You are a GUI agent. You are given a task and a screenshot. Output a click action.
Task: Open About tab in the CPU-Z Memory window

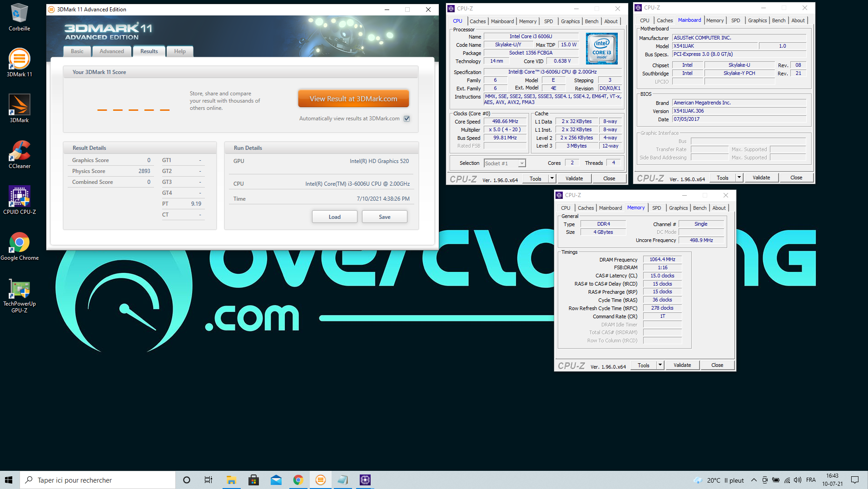coord(719,208)
